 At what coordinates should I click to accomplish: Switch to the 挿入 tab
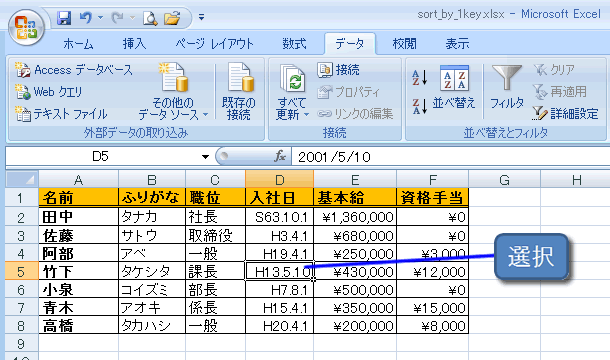(134, 44)
